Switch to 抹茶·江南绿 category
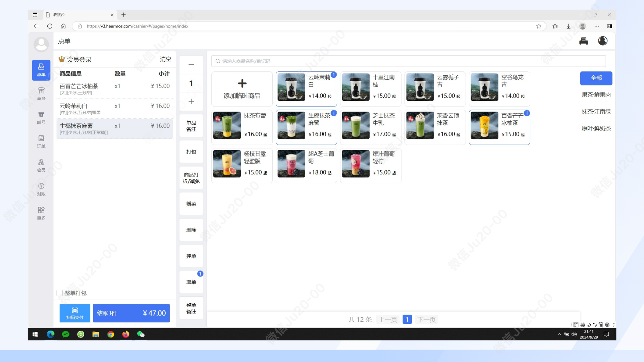 click(596, 112)
